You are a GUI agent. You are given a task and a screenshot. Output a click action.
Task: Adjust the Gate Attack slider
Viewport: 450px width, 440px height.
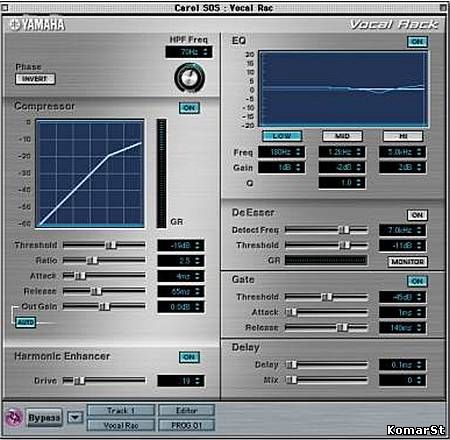pyautogui.click(x=326, y=312)
